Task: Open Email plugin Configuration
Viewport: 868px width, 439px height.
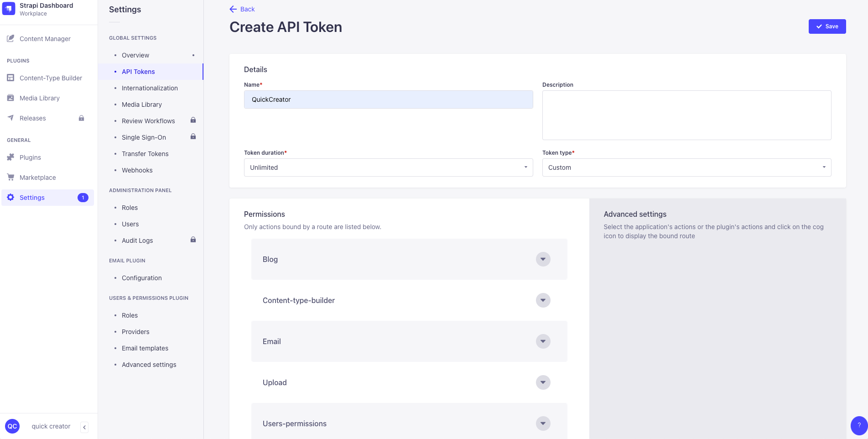Action: [x=141, y=278]
